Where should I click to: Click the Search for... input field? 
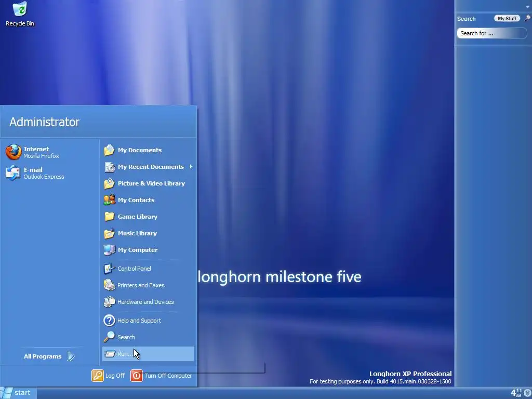(491, 33)
